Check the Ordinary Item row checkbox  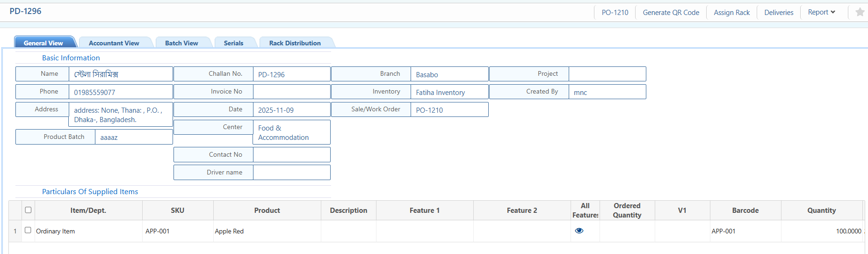[28, 230]
